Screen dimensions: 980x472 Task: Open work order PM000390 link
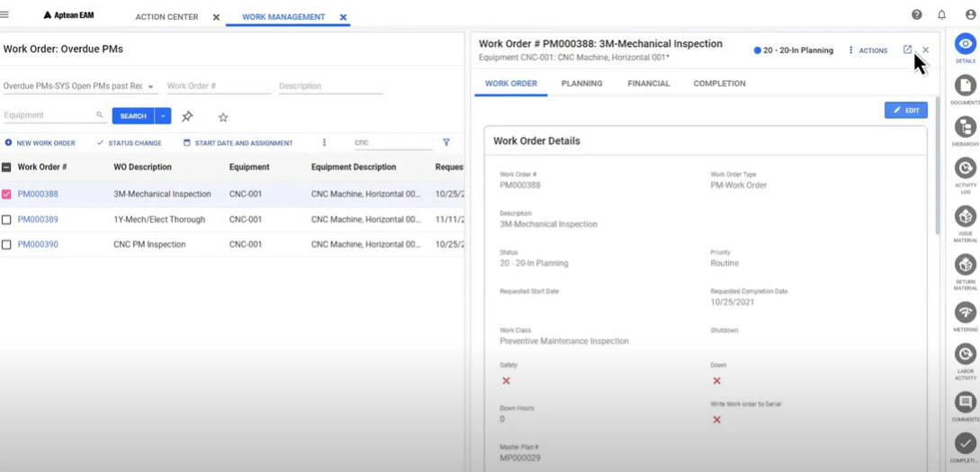tap(38, 245)
